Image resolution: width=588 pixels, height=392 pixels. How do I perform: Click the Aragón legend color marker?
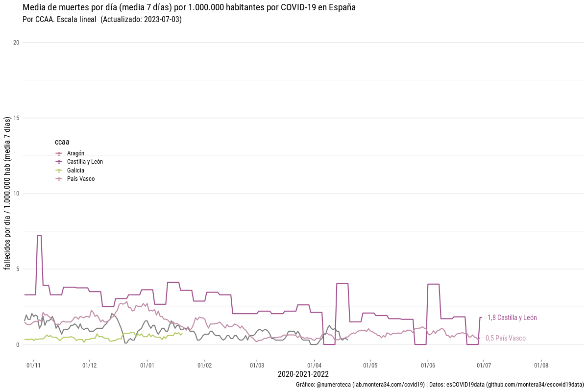pyautogui.click(x=59, y=153)
